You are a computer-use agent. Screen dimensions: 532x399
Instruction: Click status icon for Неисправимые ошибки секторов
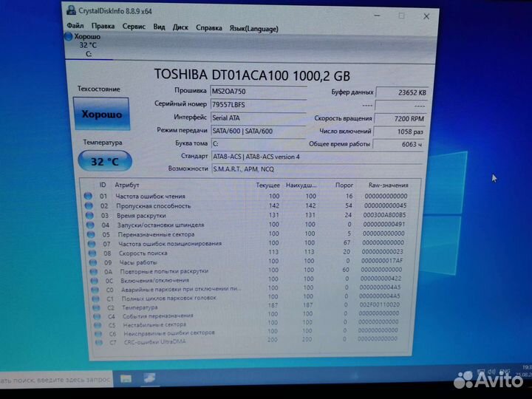tap(98, 334)
